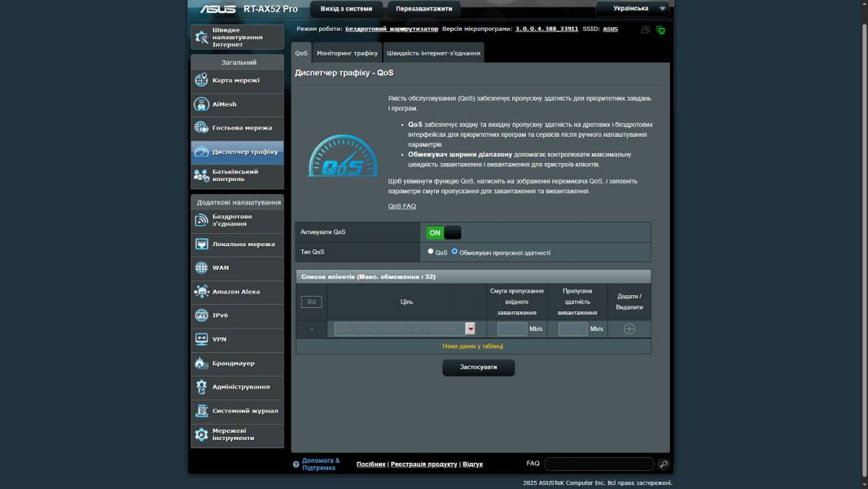The width and height of the screenshot is (868, 489).
Task: Toggle the Активувати QoS switch off
Action: coord(444,233)
